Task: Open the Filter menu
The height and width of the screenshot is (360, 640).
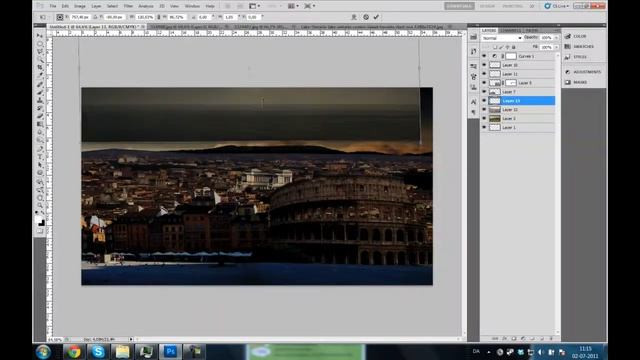Action: [128, 6]
